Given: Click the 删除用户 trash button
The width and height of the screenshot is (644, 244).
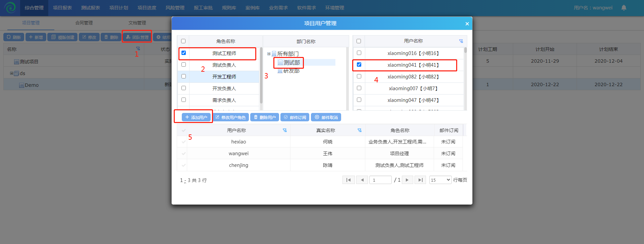Looking at the screenshot, I should [265, 117].
